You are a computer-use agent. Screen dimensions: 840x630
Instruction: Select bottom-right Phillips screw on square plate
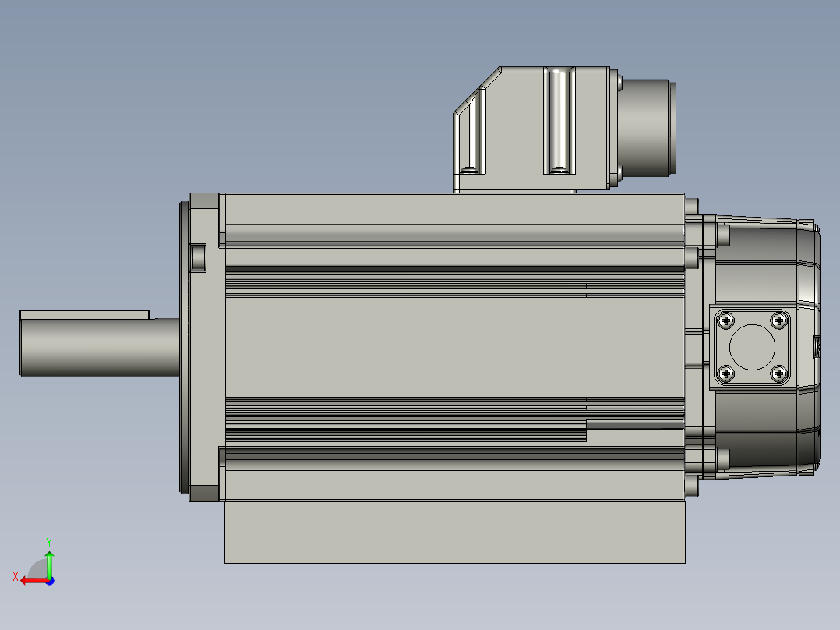pyautogui.click(x=778, y=373)
